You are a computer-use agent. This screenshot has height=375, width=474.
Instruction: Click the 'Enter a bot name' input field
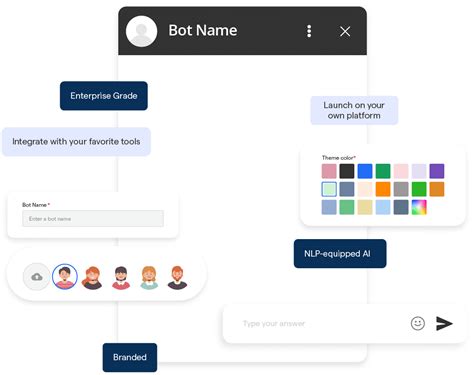(x=93, y=219)
